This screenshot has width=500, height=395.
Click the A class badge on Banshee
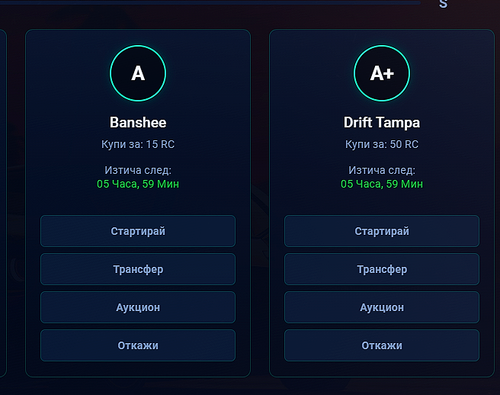pos(138,73)
